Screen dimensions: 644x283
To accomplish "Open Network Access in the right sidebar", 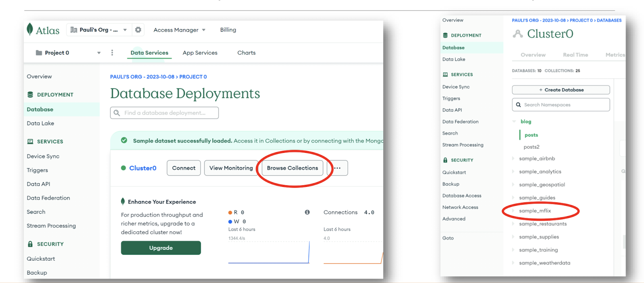I will point(460,207).
